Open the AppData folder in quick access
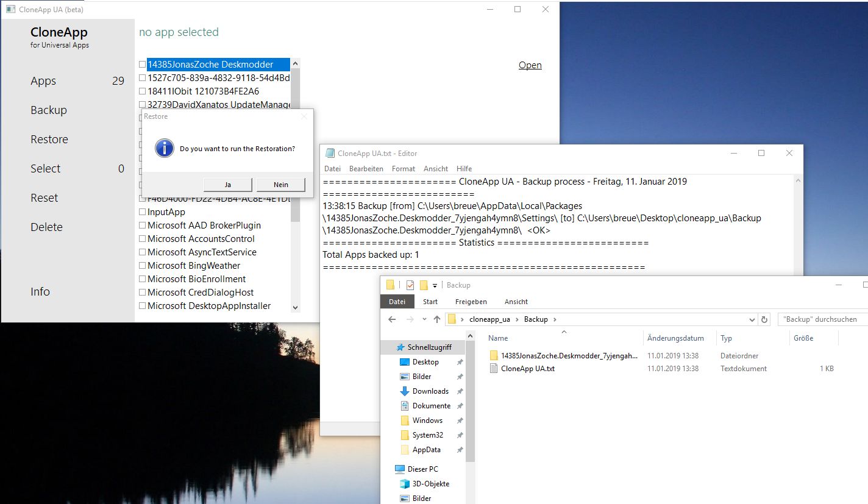This screenshot has width=868, height=504. tap(426, 450)
